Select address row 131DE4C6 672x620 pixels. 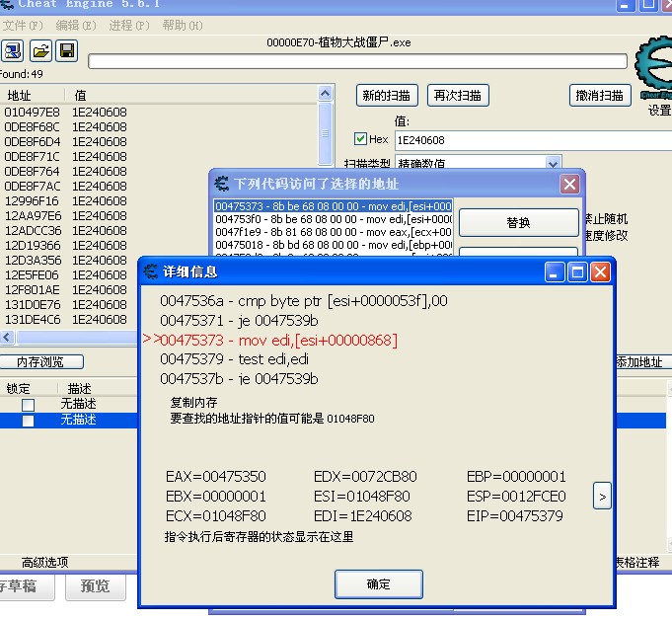[x=68, y=320]
